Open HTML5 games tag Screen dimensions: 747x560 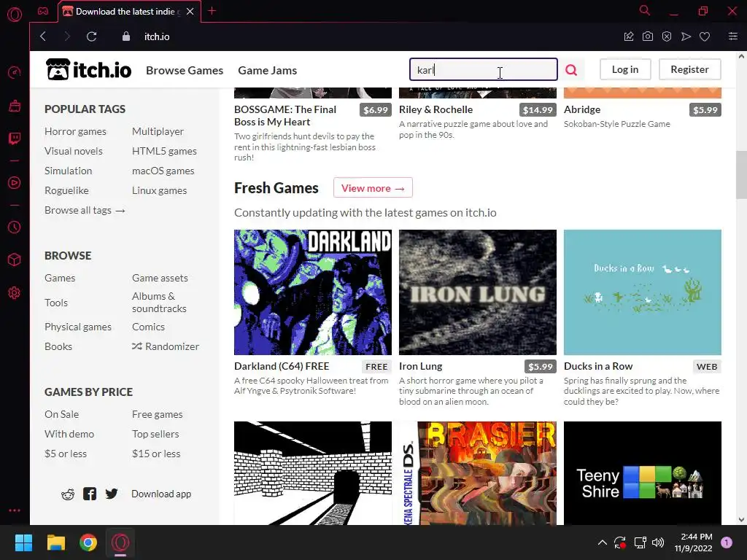coord(164,151)
